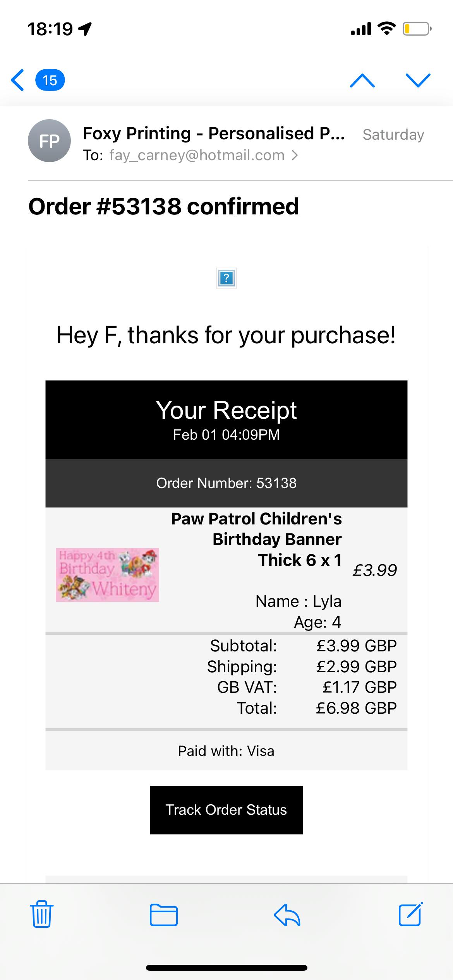Load the broken logo image placeholder

coord(226,278)
